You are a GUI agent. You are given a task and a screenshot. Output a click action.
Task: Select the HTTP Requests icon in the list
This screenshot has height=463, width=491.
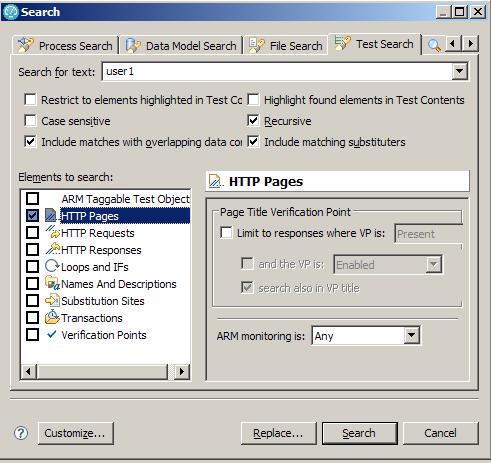pos(52,232)
